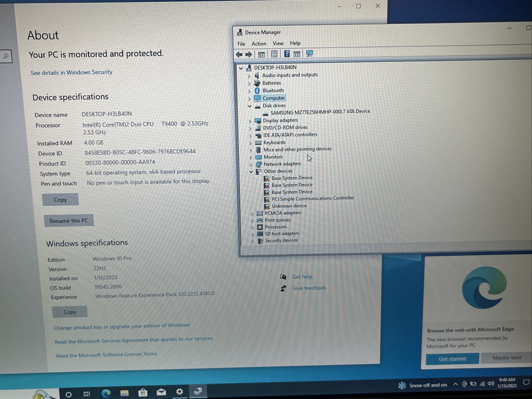Expand Audio inputs and outputs

[249, 76]
